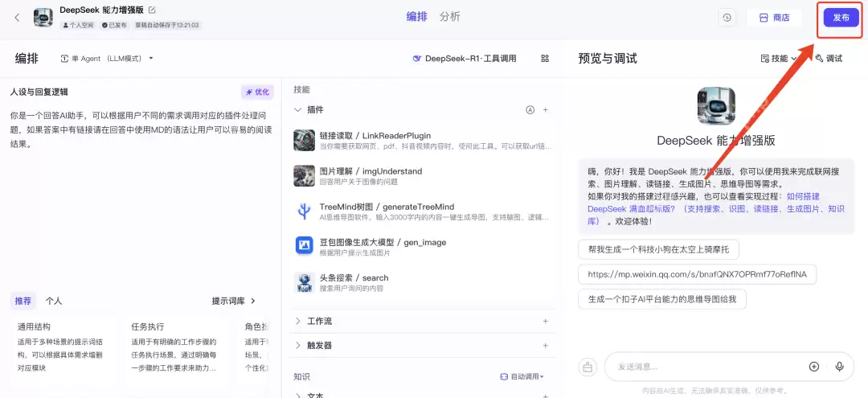
Task: Open the 商店 store button
Action: [774, 18]
